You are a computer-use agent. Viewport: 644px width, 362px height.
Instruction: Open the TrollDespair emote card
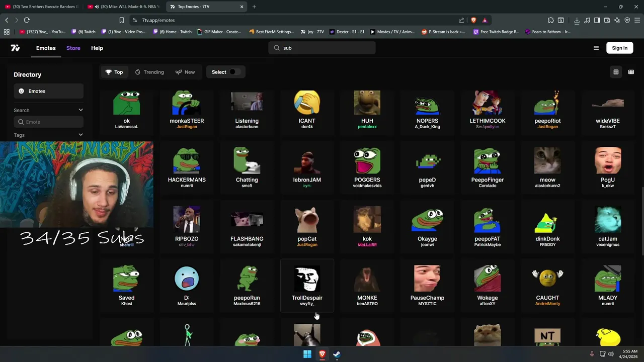[x=307, y=286]
